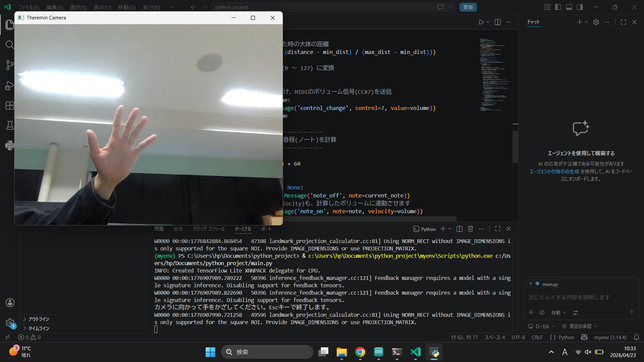
Task: Expand the アウトライン section
Action: 39,319
